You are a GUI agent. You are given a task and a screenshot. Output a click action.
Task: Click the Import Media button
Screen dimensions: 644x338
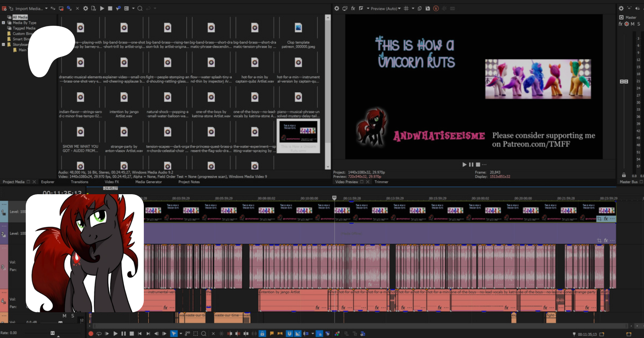click(28, 8)
